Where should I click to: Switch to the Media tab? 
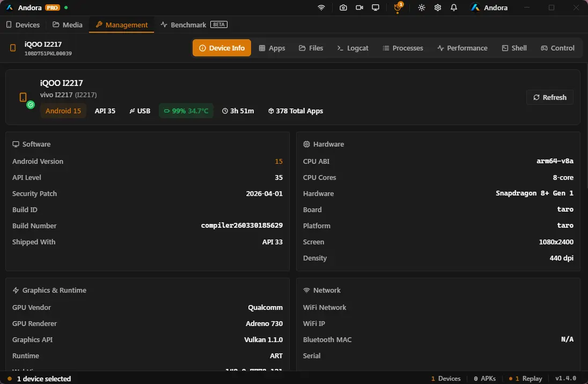[x=68, y=25]
